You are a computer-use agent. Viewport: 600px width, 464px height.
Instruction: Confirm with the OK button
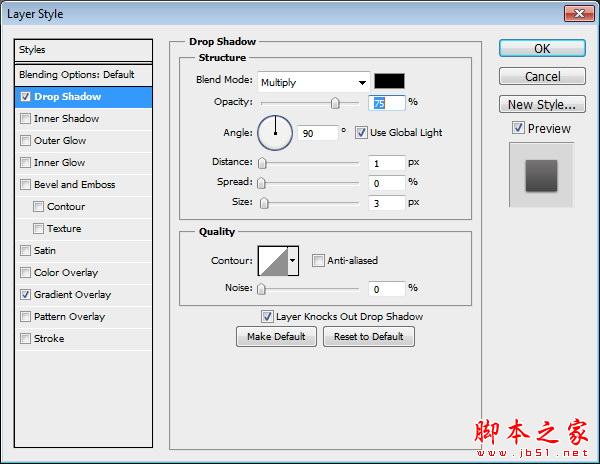coord(542,49)
